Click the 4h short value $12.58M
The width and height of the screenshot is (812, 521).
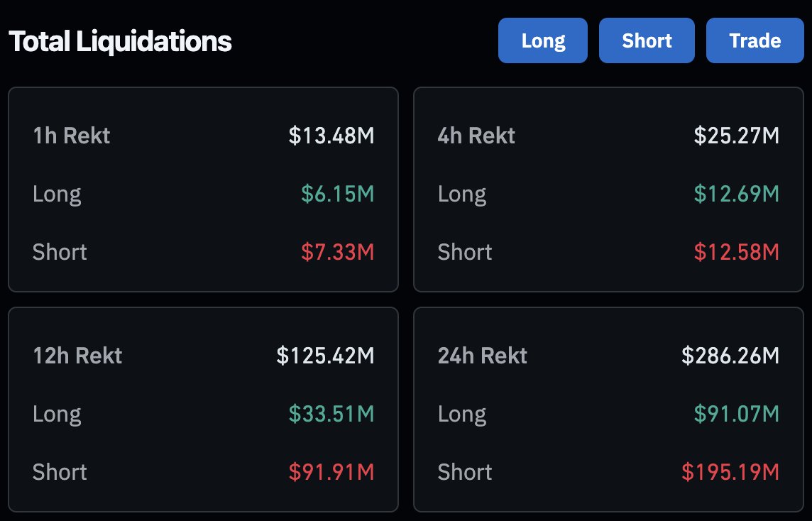tap(736, 252)
